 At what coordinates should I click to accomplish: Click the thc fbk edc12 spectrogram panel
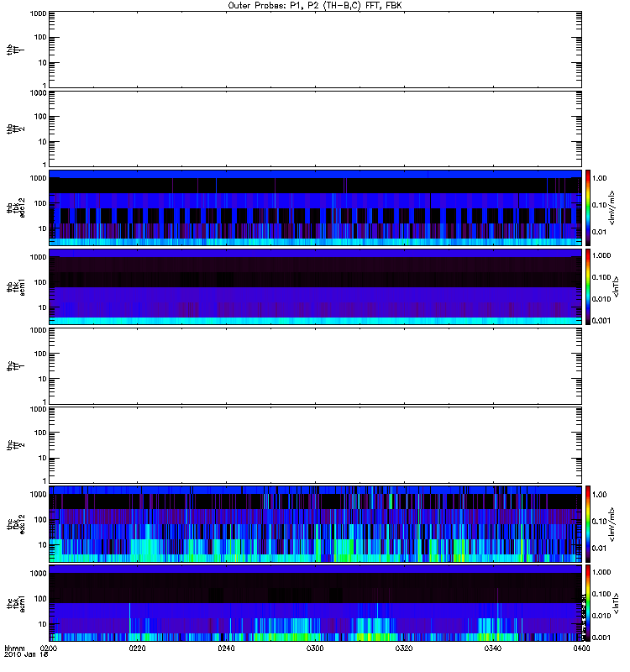pos(315,523)
